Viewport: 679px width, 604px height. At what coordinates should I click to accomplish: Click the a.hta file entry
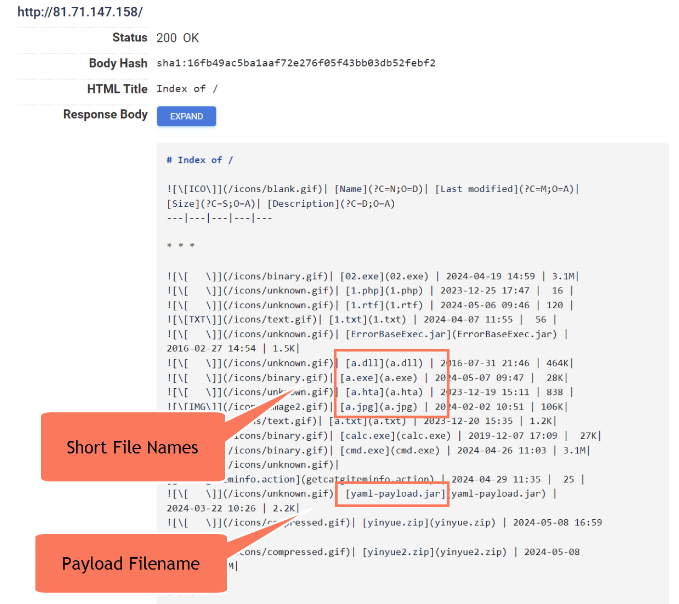click(x=384, y=392)
